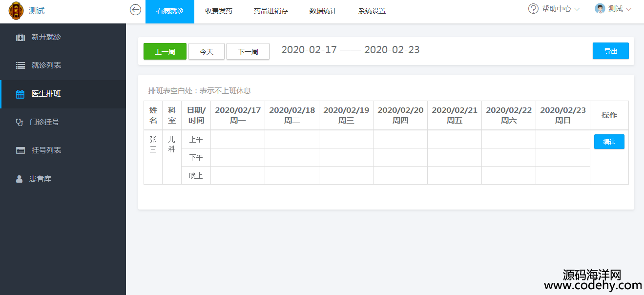Go to next week with 下一周

click(x=248, y=51)
